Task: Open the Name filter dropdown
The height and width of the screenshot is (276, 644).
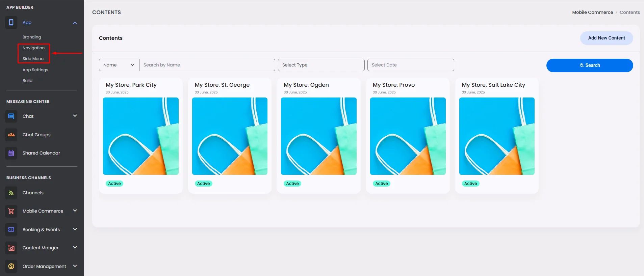Action: point(119,65)
